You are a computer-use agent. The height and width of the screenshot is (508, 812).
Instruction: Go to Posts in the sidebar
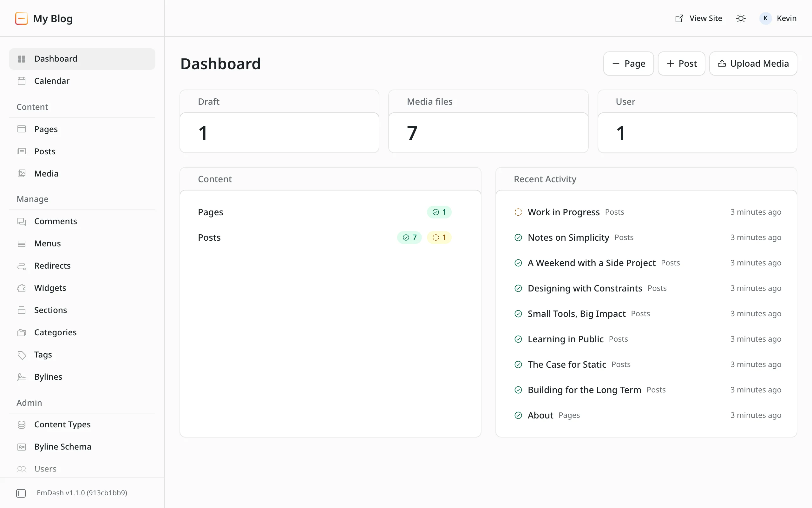point(82,151)
